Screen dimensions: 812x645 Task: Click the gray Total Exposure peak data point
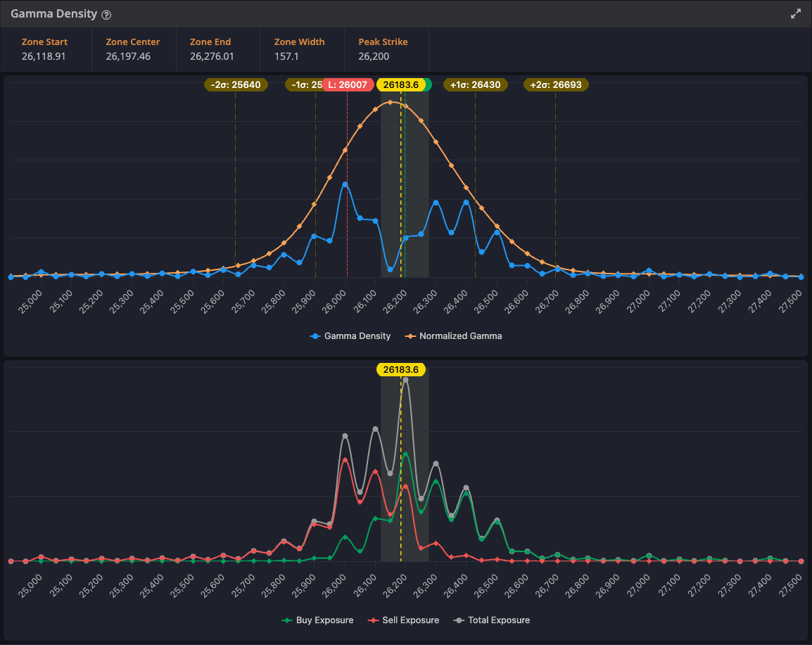(x=406, y=380)
